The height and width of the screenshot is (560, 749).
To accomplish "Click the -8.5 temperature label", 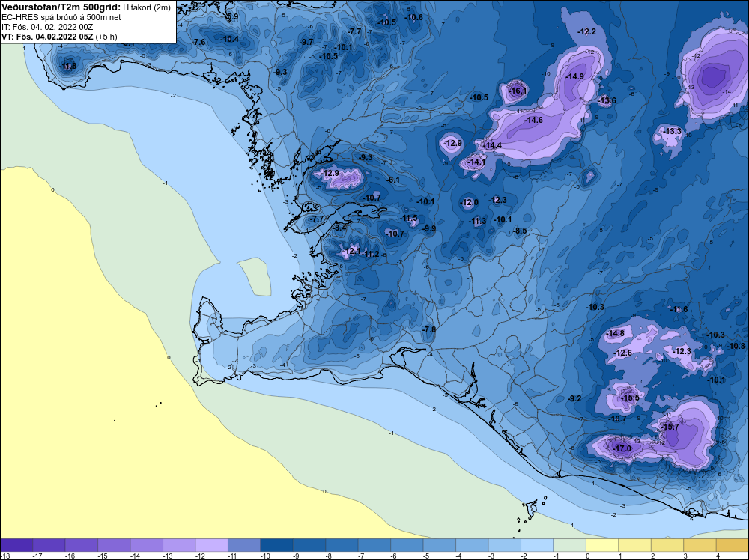I will (521, 231).
